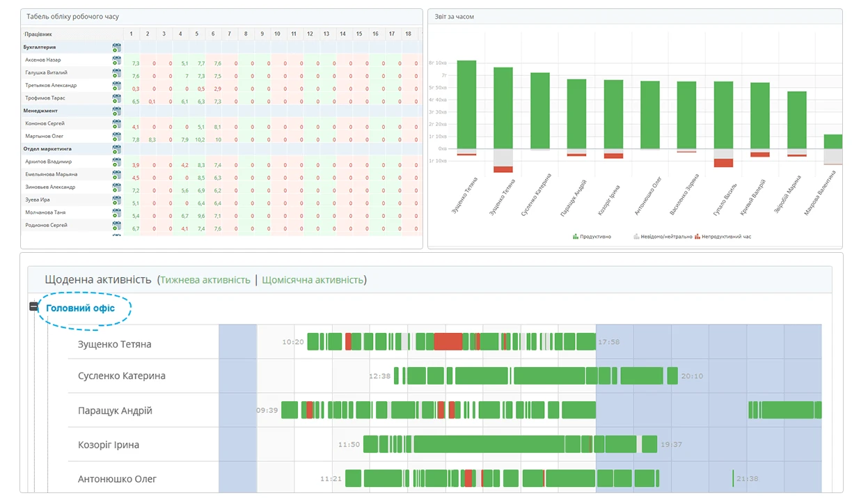Open calendar icon for Аксенов Назар
868x498 pixels.
[x=116, y=61]
